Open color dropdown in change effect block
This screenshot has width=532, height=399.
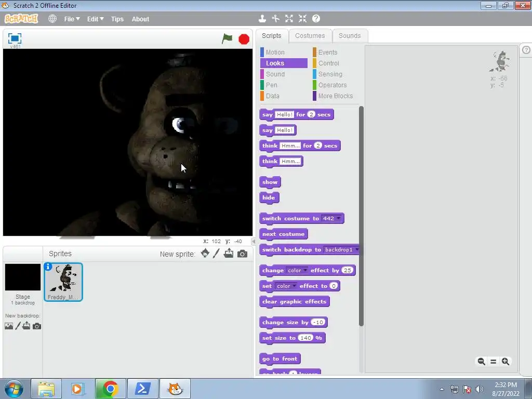pyautogui.click(x=297, y=270)
